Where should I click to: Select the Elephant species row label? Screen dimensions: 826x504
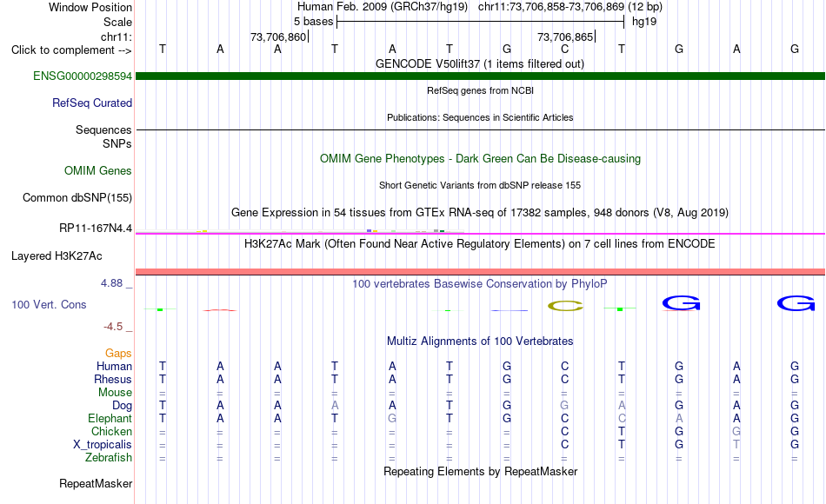[110, 418]
